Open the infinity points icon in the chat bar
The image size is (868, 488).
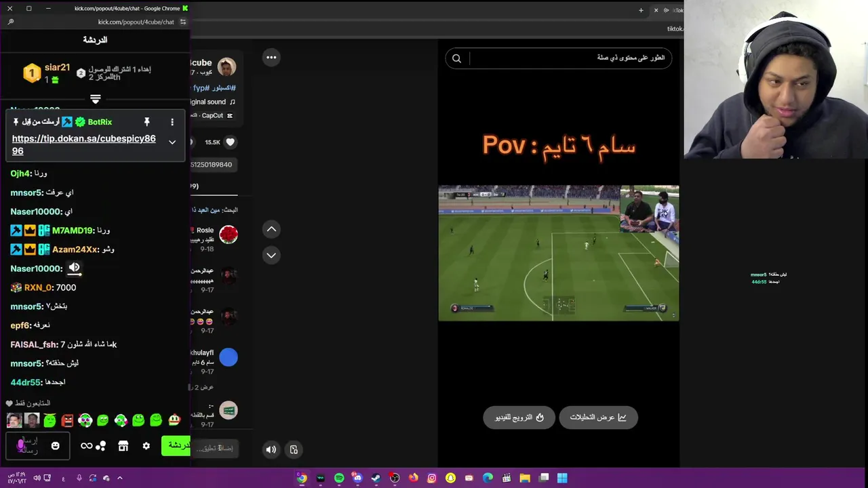pyautogui.click(x=86, y=446)
